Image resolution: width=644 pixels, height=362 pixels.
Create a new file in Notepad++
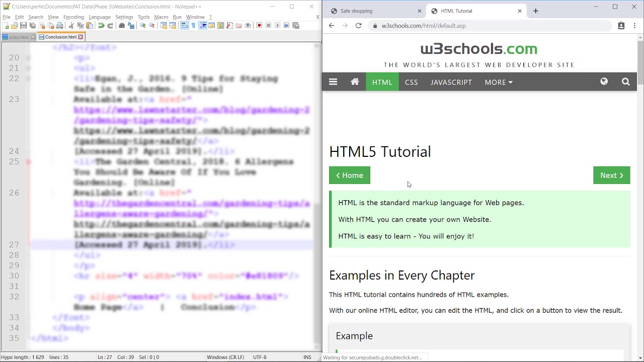point(6,25)
